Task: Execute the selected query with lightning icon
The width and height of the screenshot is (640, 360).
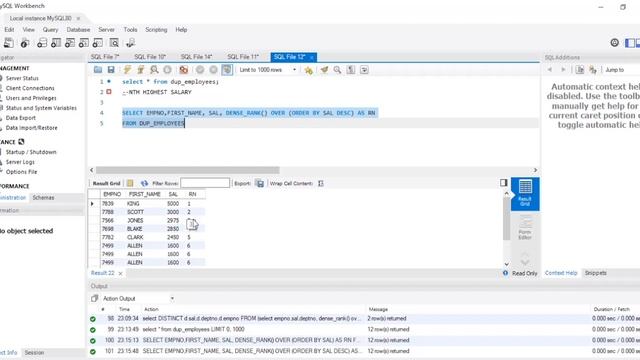Action: tap(127, 70)
